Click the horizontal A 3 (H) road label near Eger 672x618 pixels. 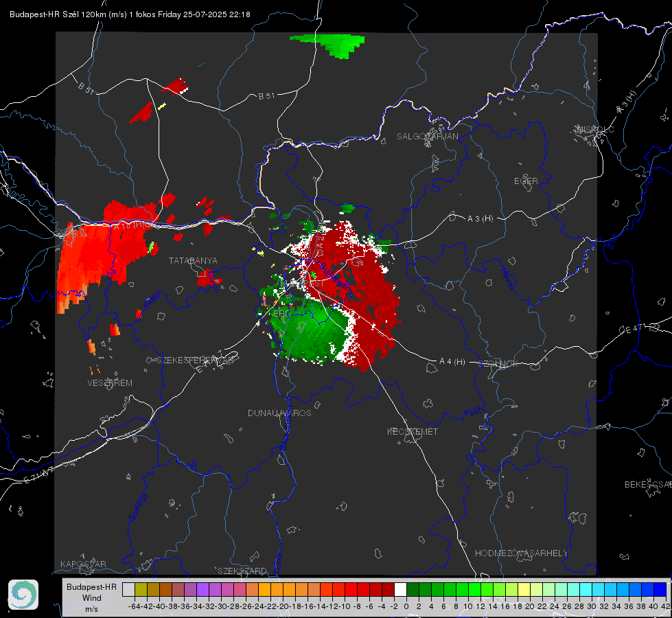coord(480,219)
